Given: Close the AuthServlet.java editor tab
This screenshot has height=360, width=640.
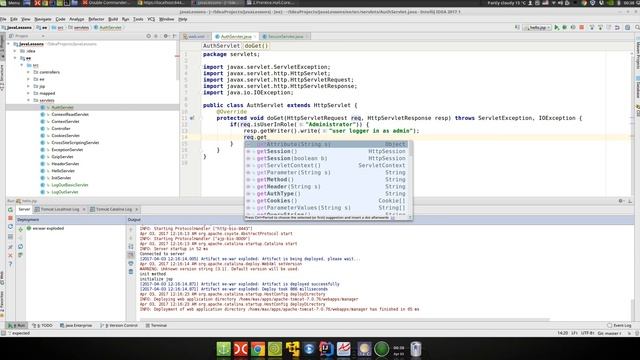Looking at the screenshot, I should pos(255,37).
